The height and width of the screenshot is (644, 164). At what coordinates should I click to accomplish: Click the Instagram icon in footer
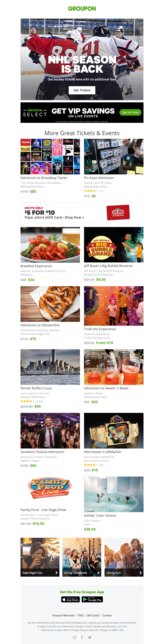[x=74, y=637]
